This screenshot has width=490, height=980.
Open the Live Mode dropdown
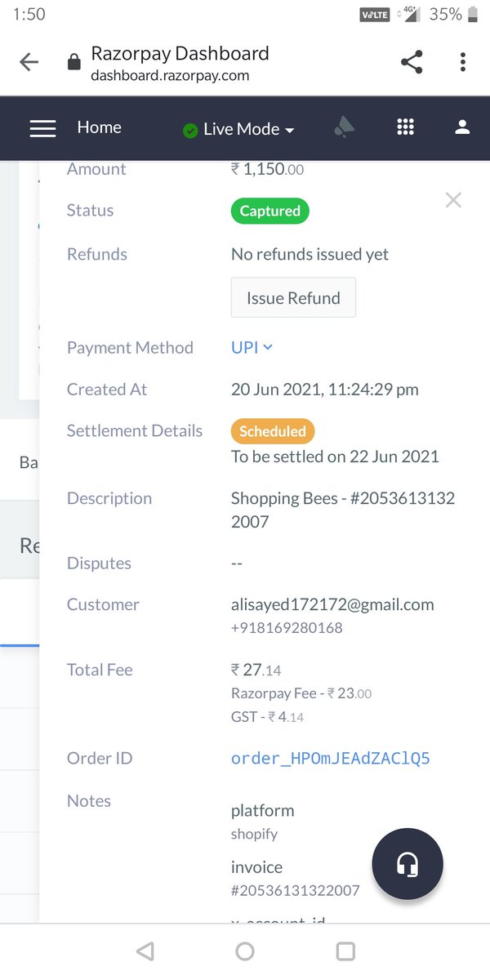[238, 129]
